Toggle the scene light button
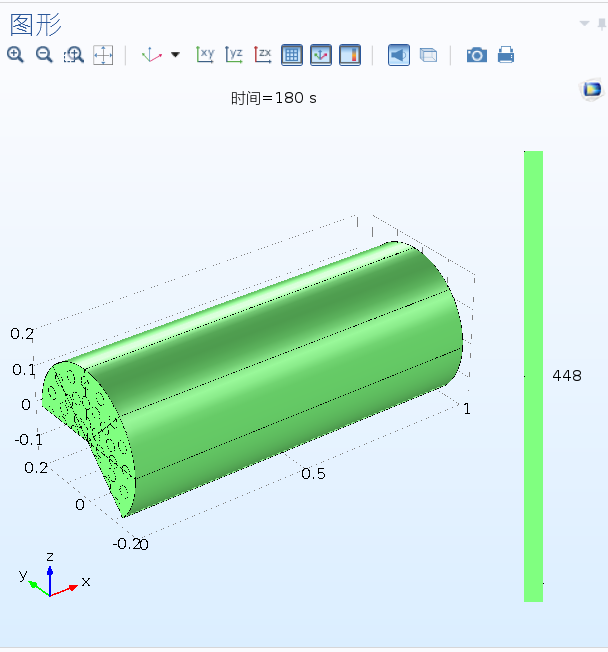Screen dimensions: 608x652 pos(399,55)
